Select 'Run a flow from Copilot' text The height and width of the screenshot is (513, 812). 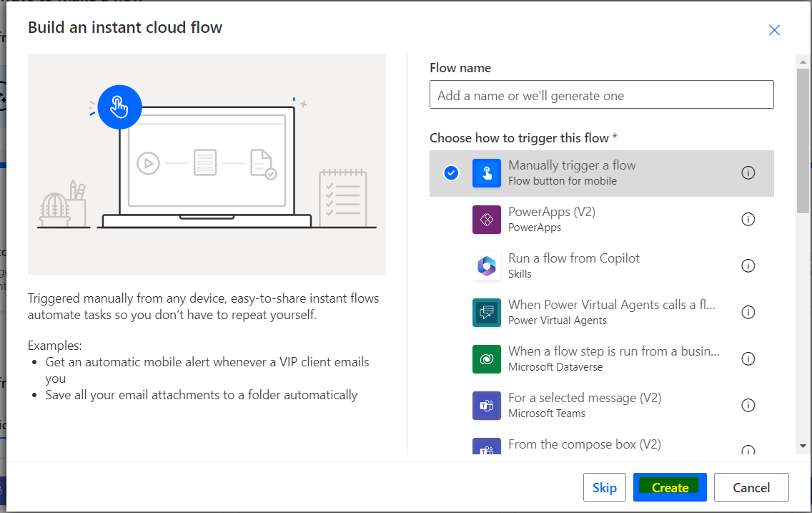coord(574,258)
